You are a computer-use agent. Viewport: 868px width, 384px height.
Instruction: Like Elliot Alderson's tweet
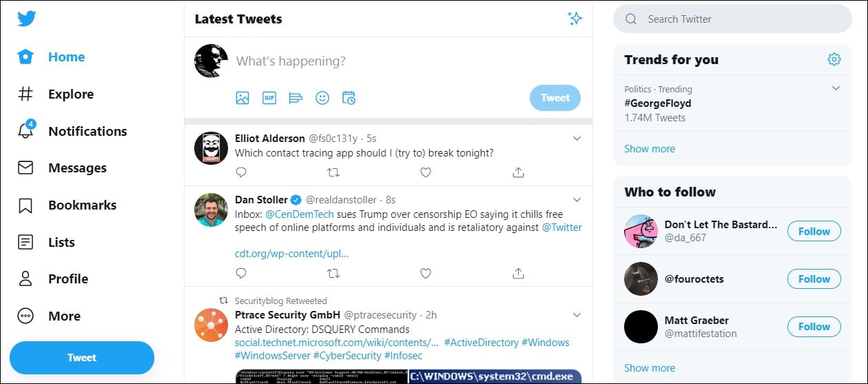(x=426, y=172)
